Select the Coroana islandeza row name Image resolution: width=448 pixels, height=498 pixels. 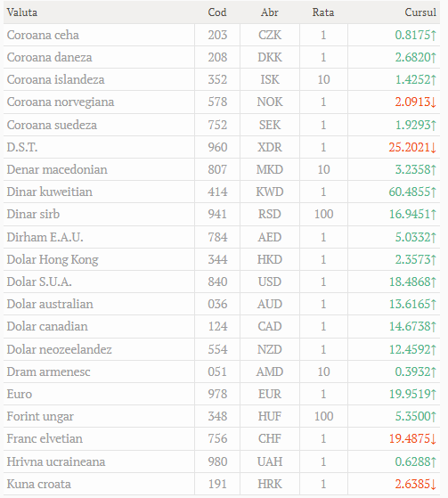(x=55, y=79)
